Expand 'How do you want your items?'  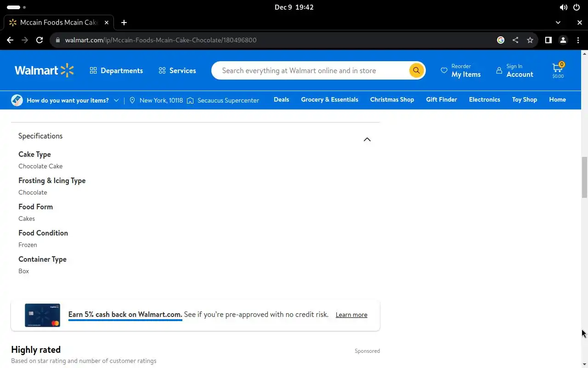65,100
